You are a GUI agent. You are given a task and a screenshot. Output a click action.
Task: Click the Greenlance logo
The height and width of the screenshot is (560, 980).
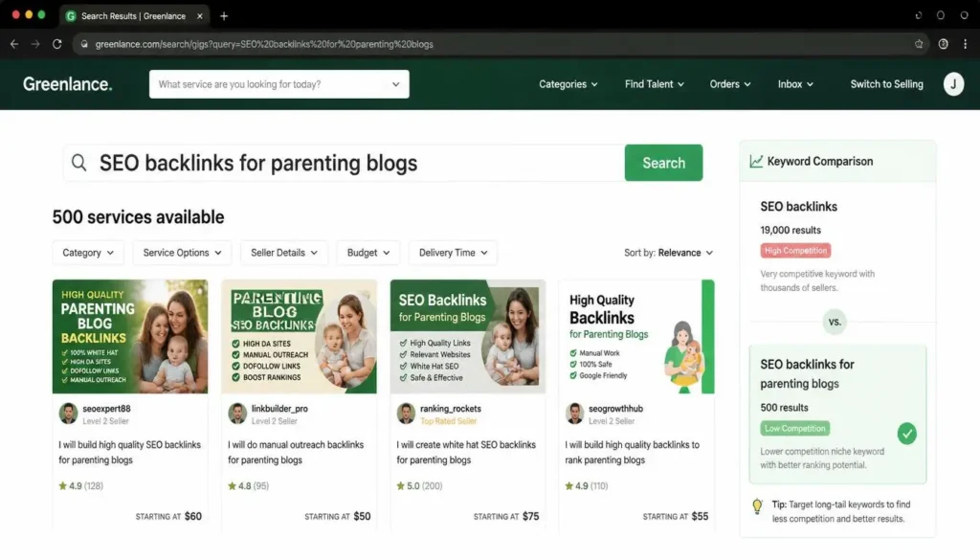click(68, 83)
